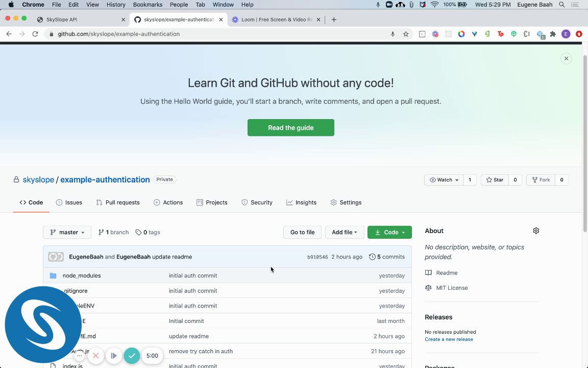588x368 pixels.
Task: Click the index.js file icon
Action: coord(53,366)
